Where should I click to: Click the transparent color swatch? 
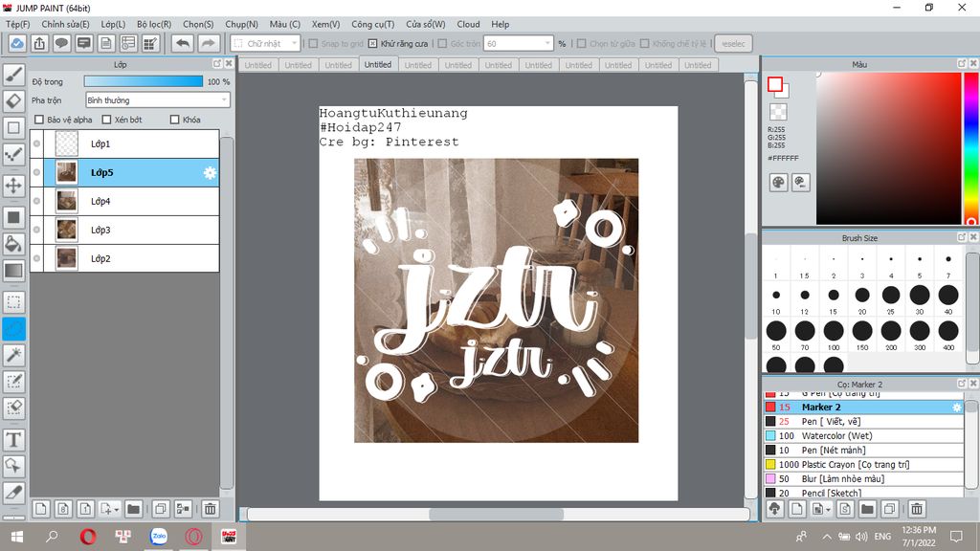pyautogui.click(x=778, y=113)
